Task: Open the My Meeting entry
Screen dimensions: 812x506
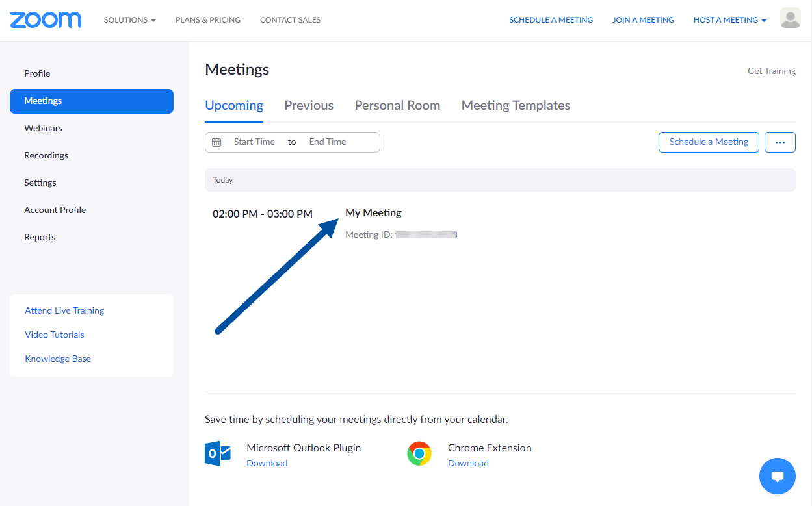Action: [373, 213]
